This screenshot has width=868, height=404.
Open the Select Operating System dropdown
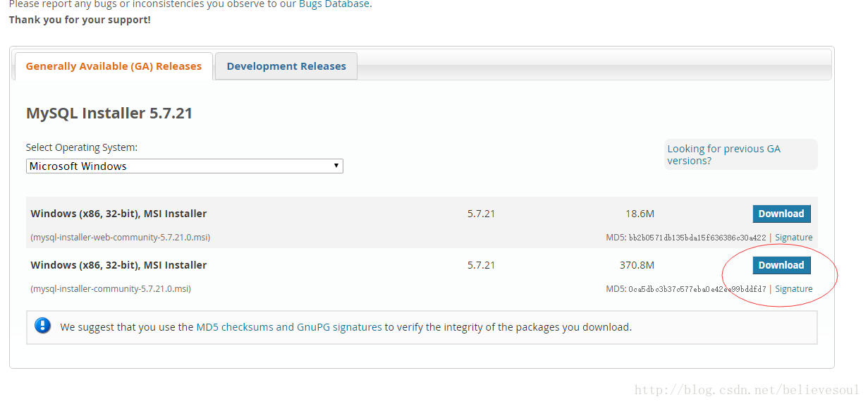point(185,166)
